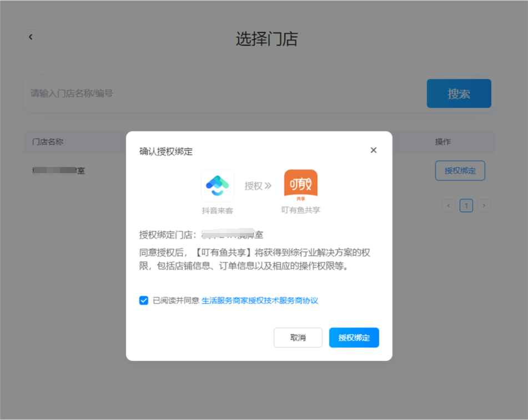This screenshot has height=420, width=528.
Task: Select page 1 in pagination
Action: click(466, 206)
